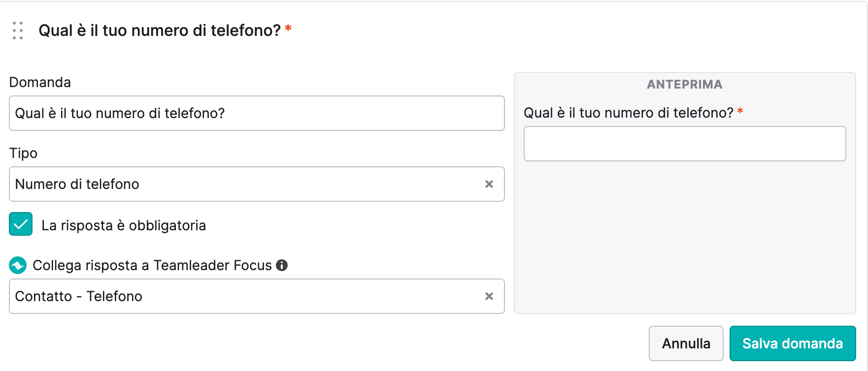
Task: Click the Domanda field label
Action: coord(40,82)
